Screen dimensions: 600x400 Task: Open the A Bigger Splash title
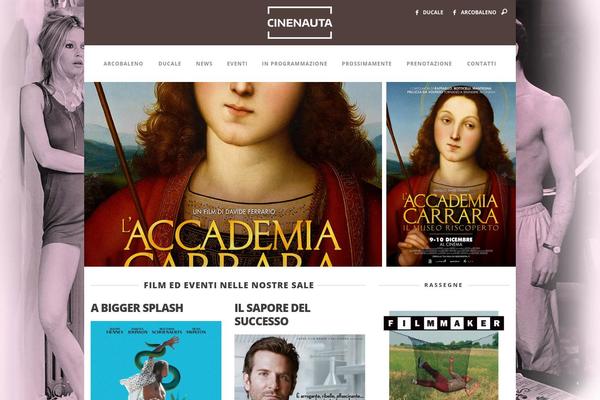[x=137, y=308]
